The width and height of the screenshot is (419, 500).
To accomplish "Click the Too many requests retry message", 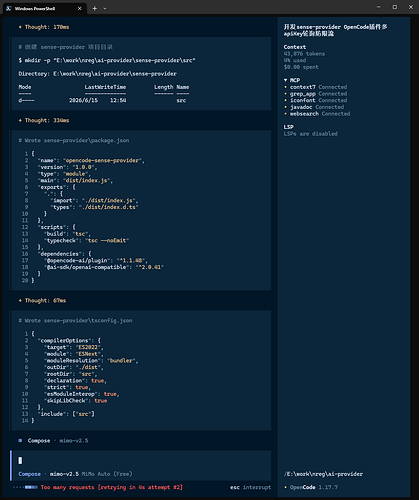I will [x=112, y=487].
